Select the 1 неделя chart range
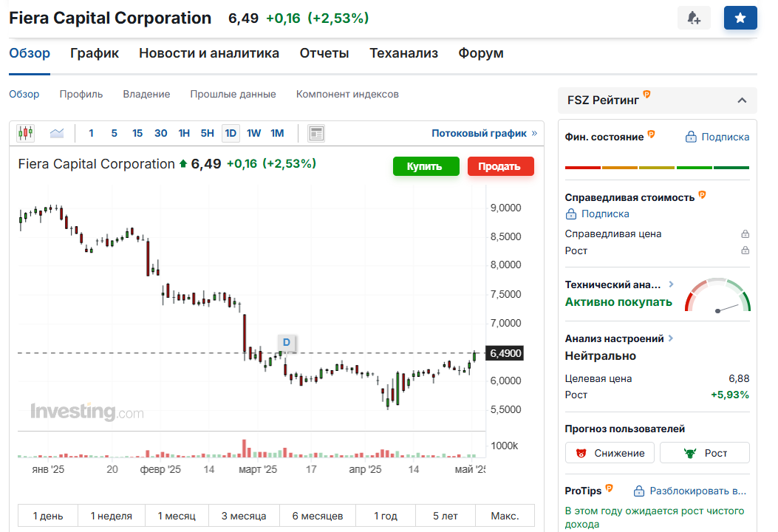 (111, 516)
